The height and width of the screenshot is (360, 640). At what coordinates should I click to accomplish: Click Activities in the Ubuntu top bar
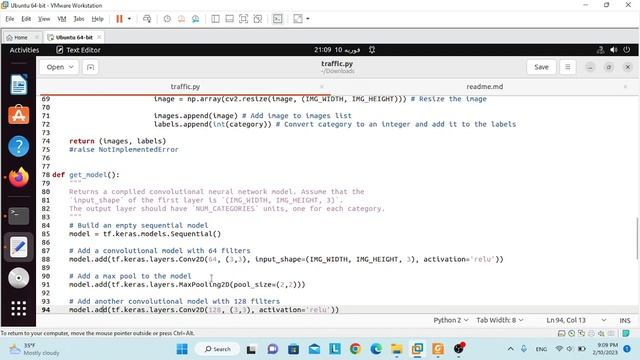(x=24, y=50)
